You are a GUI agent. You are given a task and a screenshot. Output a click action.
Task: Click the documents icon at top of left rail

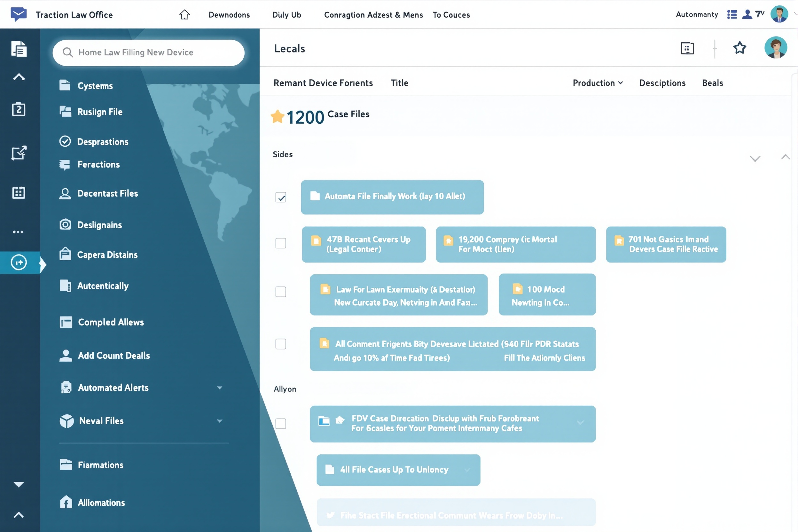(x=19, y=49)
